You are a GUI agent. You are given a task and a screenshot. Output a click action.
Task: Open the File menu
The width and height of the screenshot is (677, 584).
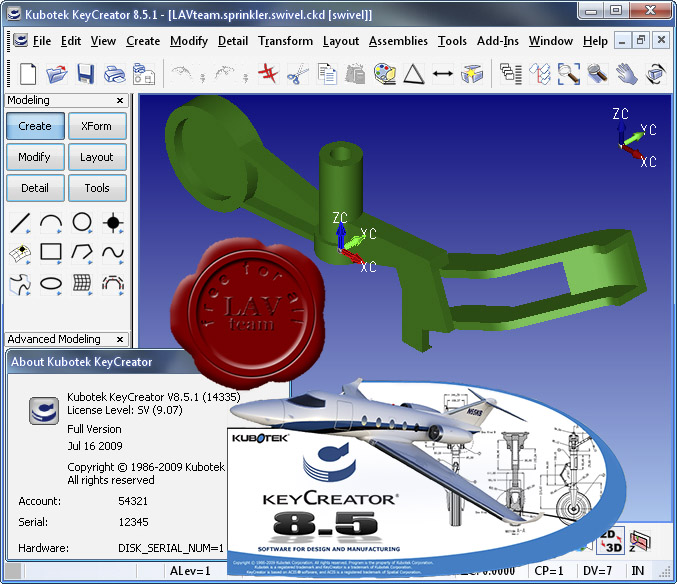[x=42, y=41]
